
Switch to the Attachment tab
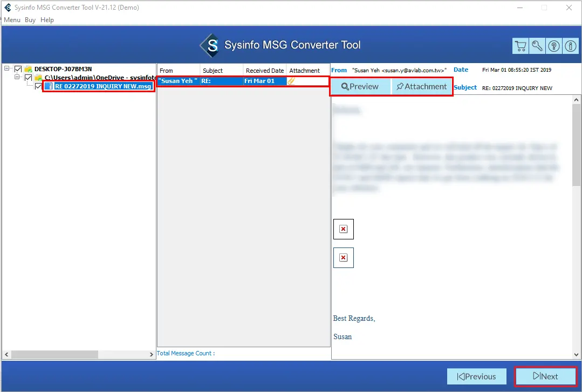421,86
